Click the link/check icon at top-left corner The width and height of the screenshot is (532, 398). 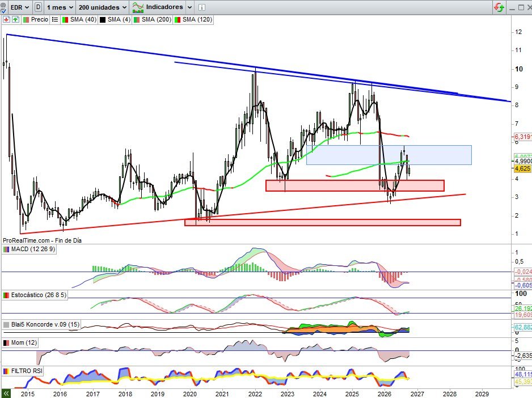(3, 7)
